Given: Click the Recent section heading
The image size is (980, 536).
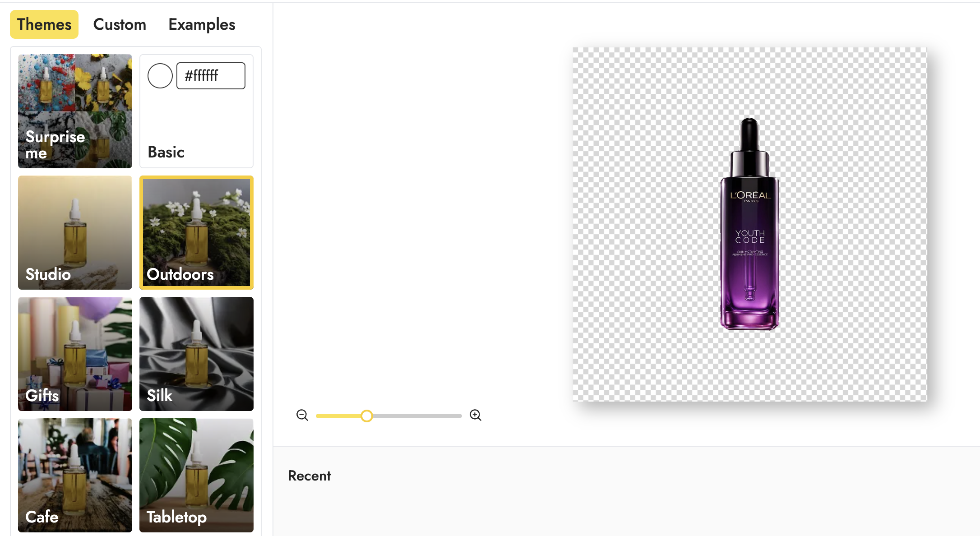Looking at the screenshot, I should (310, 476).
